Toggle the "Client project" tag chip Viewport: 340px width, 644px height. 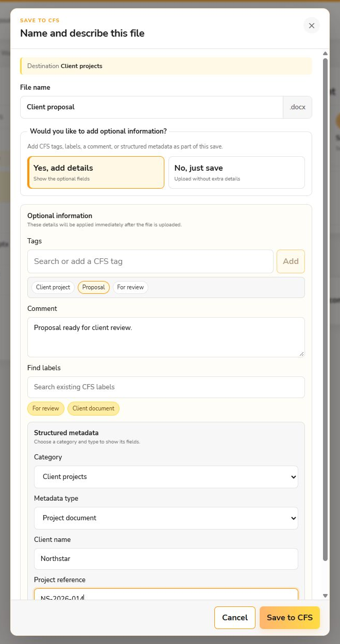[53, 287]
